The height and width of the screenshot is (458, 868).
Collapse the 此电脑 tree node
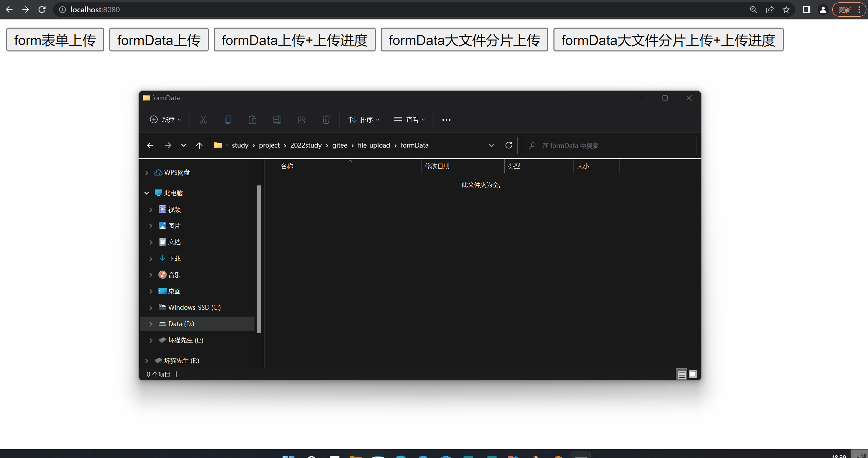(147, 193)
